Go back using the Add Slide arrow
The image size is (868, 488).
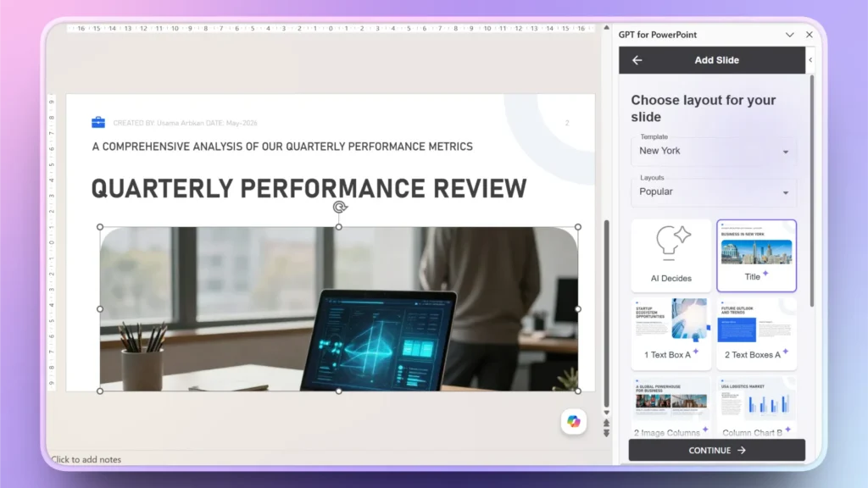pos(637,60)
